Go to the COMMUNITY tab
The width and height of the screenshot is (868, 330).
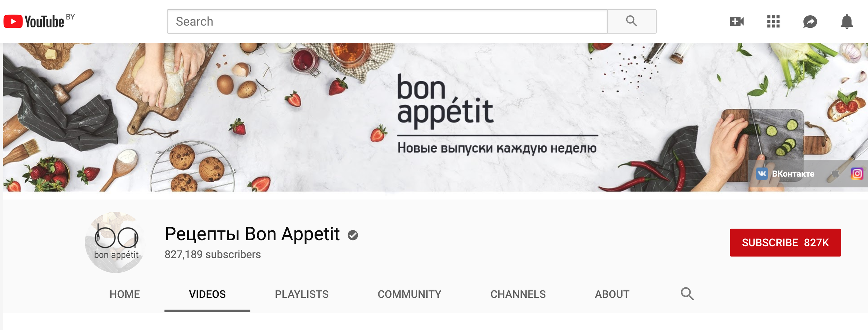coord(409,294)
